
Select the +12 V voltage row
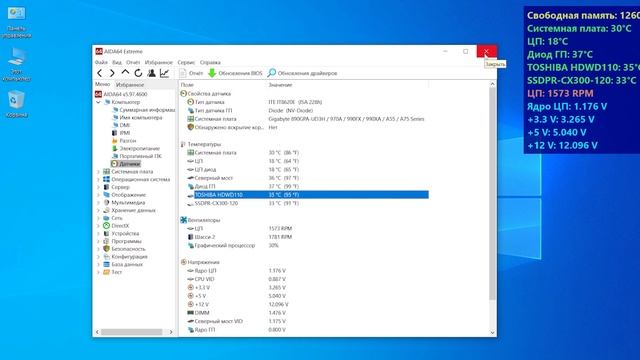point(308,304)
